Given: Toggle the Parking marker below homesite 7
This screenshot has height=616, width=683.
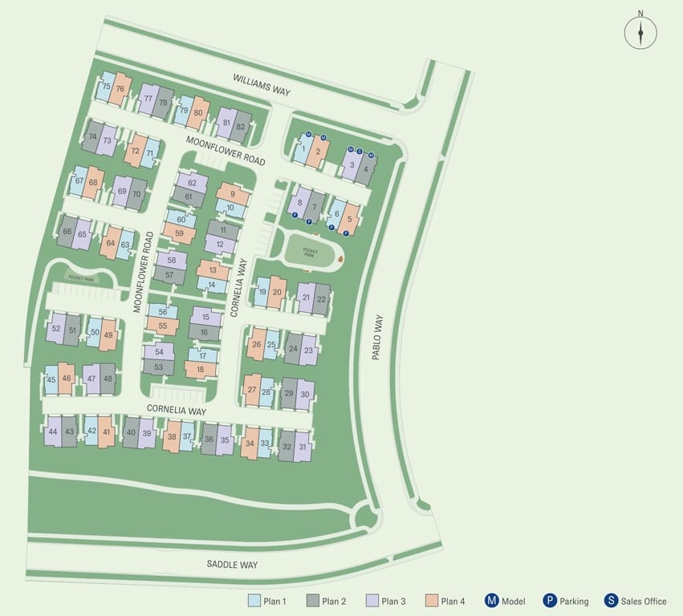Looking at the screenshot, I should pos(309,222).
